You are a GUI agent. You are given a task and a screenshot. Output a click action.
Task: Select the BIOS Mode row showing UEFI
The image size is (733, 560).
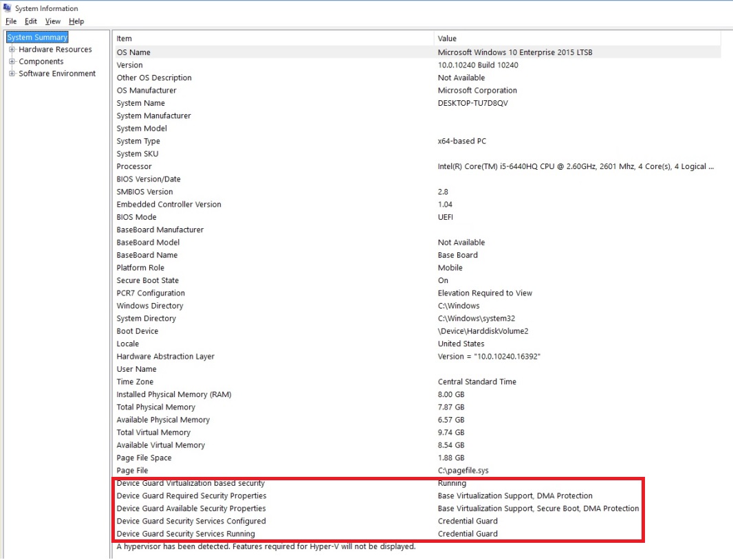pyautogui.click(x=206, y=216)
